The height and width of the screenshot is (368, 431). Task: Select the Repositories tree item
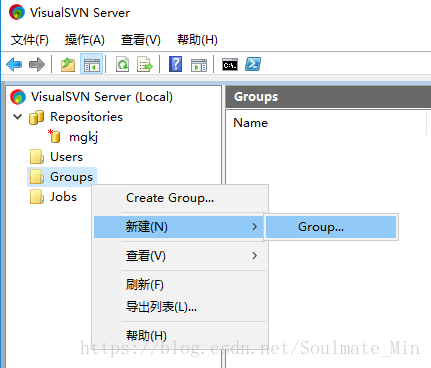pos(86,117)
